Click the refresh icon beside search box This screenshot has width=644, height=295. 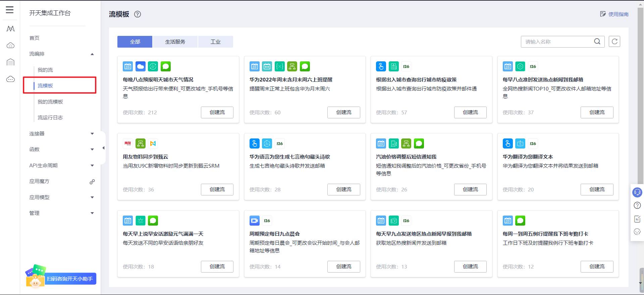[614, 42]
